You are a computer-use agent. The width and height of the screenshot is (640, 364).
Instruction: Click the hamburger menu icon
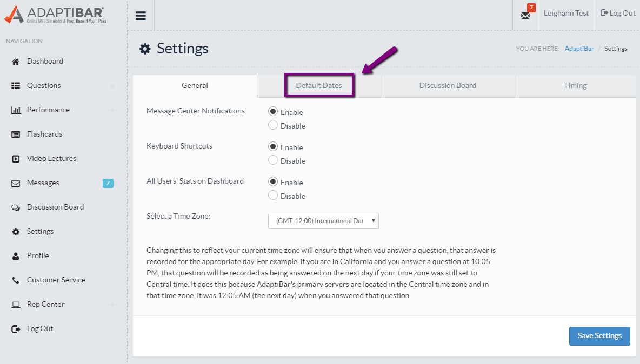tap(141, 16)
